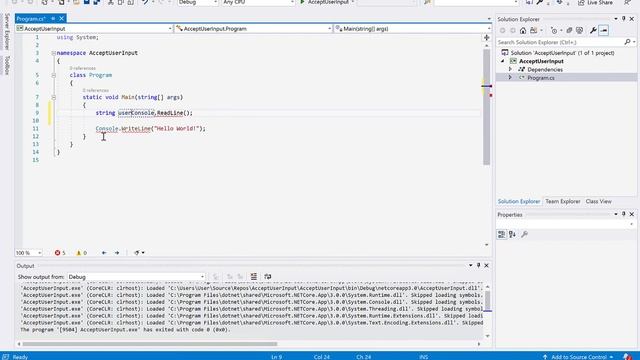This screenshot has width=640, height=360.
Task: Click the search magnifier in Solution Explorer
Action: coord(627,42)
